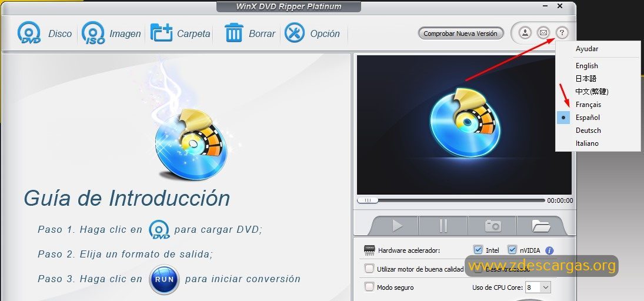The image size is (644, 301).
Task: Minimize the WinX DVD Ripper window
Action: [545, 6]
